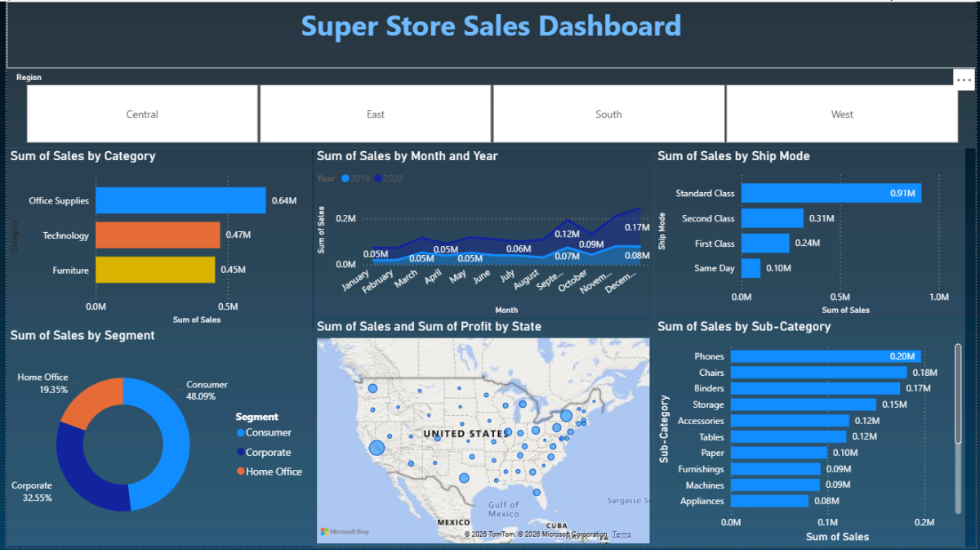
Task: Select the 2020 year legend marker
Action: tap(378, 178)
